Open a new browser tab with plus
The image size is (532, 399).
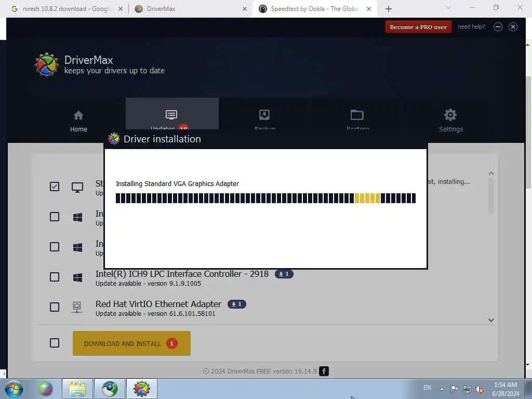389,9
